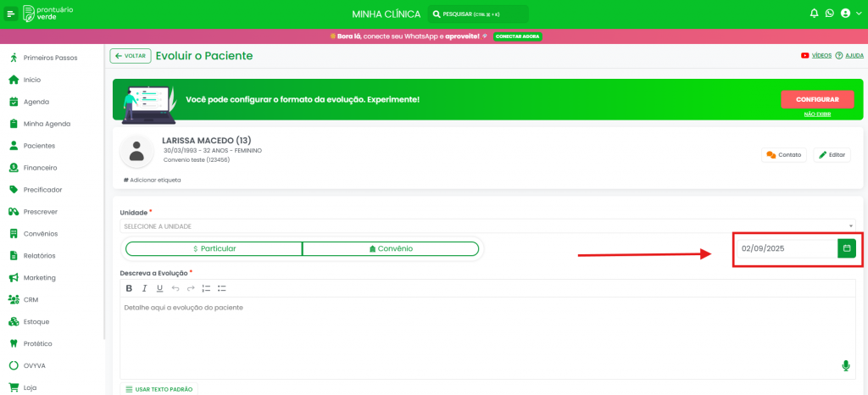The image size is (868, 395).
Task: Select the Convênio payment option
Action: (x=391, y=248)
